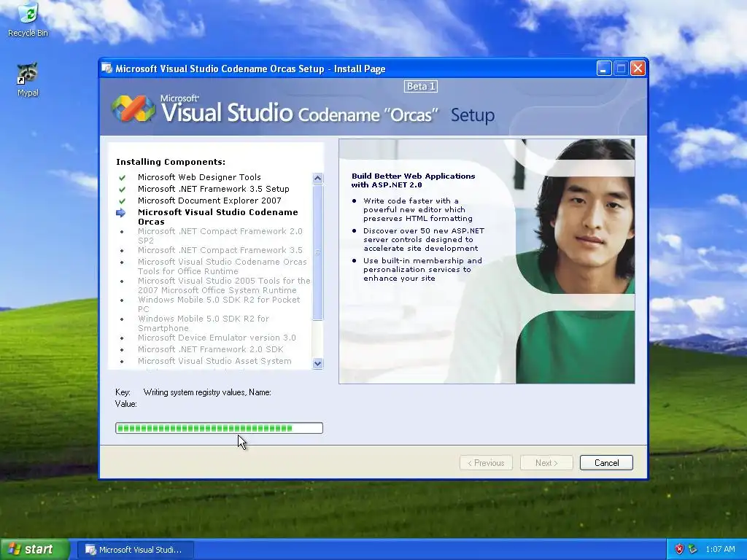Click checkmark beside .NET Framework 3.5 Setup
This screenshot has height=560, width=747.
(122, 189)
